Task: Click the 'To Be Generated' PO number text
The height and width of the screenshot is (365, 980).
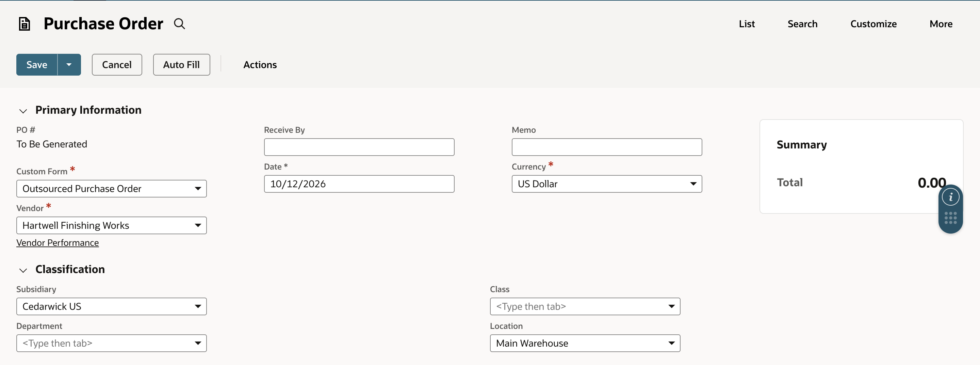Action: (x=52, y=144)
